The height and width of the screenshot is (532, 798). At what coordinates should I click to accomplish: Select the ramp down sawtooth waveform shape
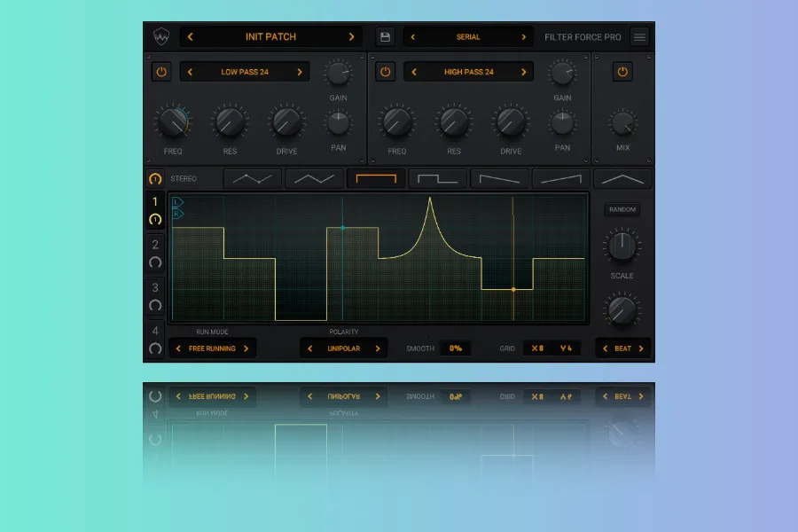(499, 178)
